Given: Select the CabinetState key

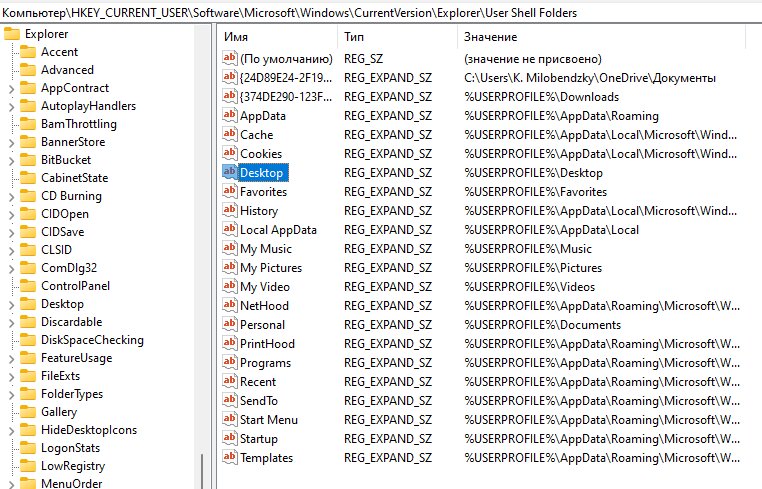Looking at the screenshot, I should point(74,178).
